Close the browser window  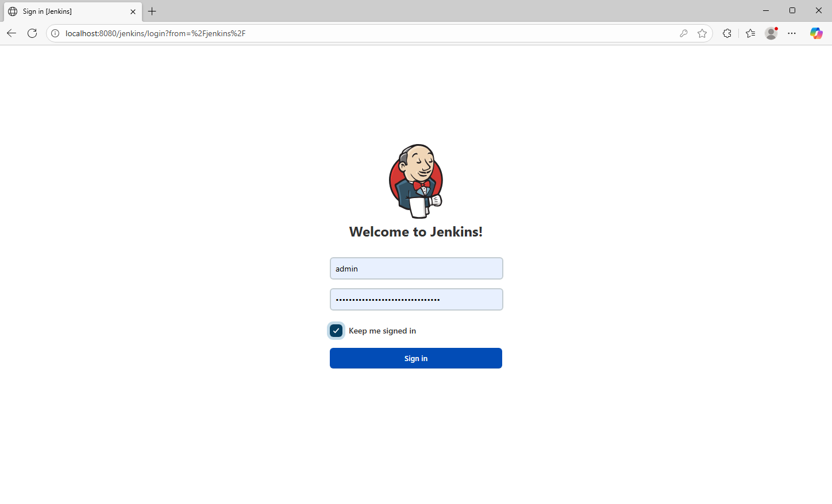coord(819,11)
